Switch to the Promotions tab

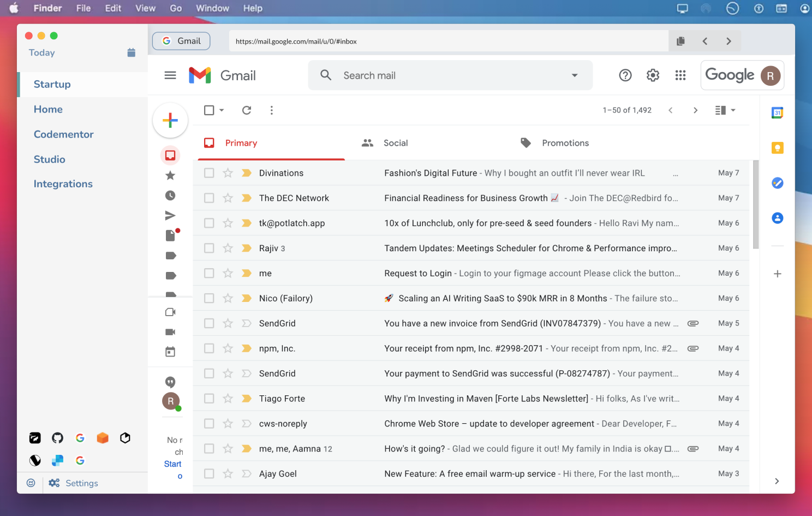click(x=565, y=143)
